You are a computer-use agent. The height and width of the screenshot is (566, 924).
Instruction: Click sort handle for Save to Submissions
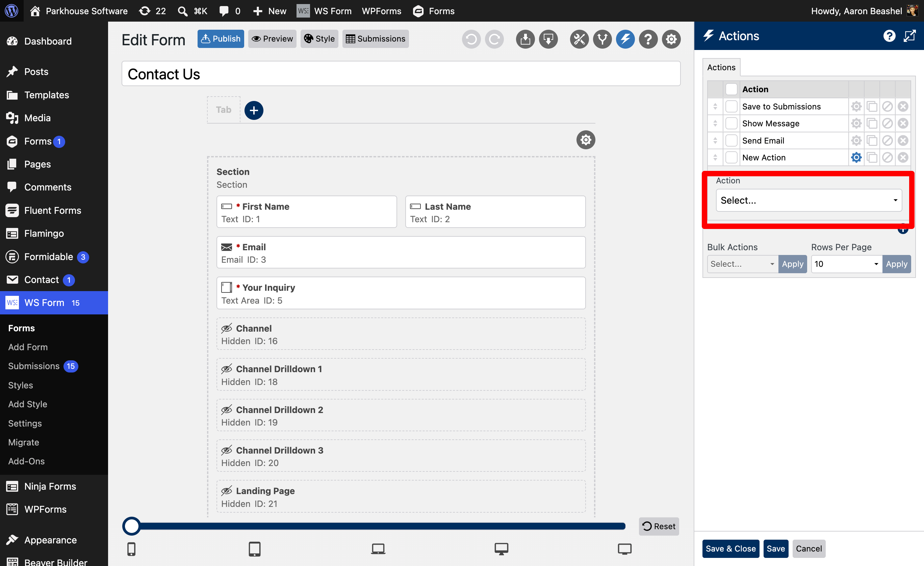click(x=715, y=106)
